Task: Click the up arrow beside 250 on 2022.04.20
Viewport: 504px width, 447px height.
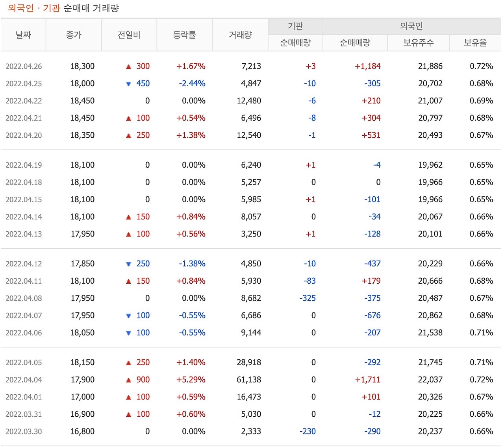Action: [128, 135]
